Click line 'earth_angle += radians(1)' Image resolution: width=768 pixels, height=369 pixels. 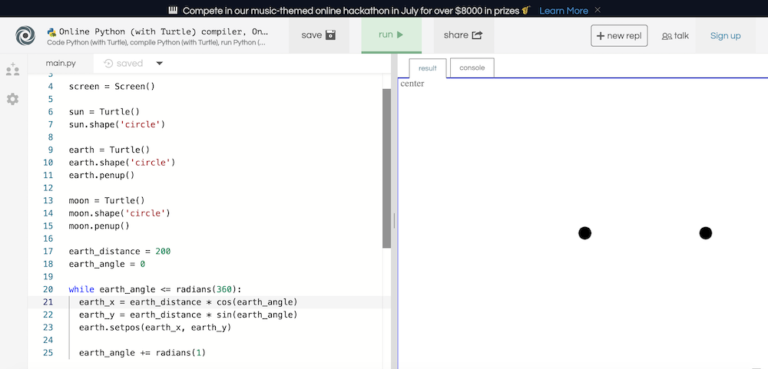coord(142,353)
